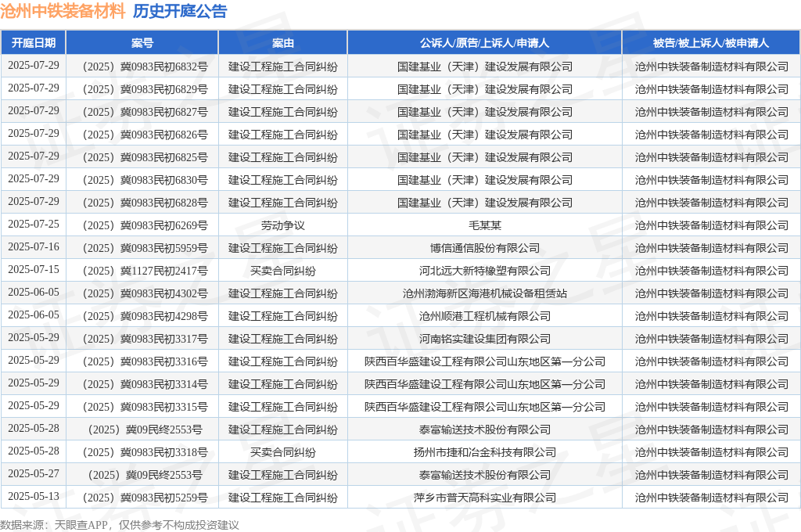Image resolution: width=801 pixels, height=532 pixels.
Task: Click 陕西百华盛 plaintiff in the 民初3316号 row
Action: click(485, 361)
